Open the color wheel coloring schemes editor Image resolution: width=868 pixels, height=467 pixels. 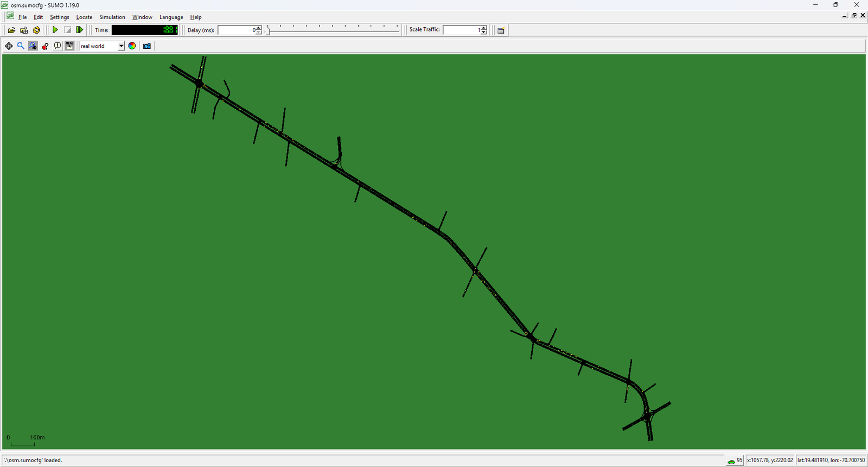click(x=132, y=46)
